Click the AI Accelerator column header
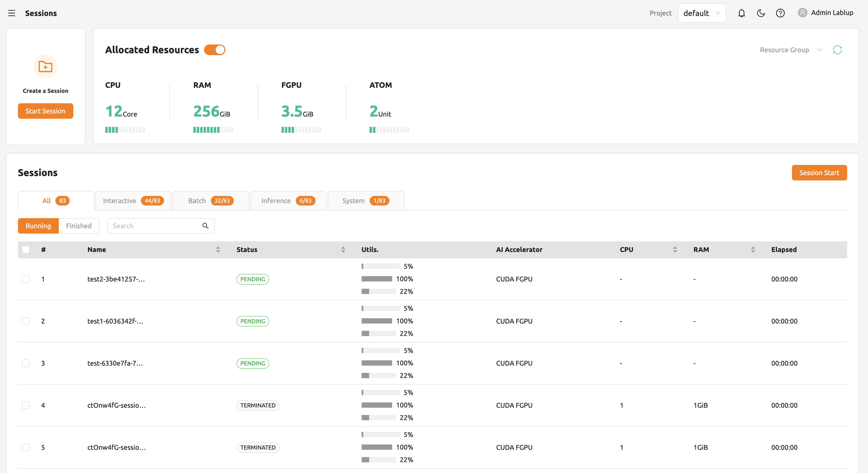This screenshot has height=473, width=868. pos(519,250)
